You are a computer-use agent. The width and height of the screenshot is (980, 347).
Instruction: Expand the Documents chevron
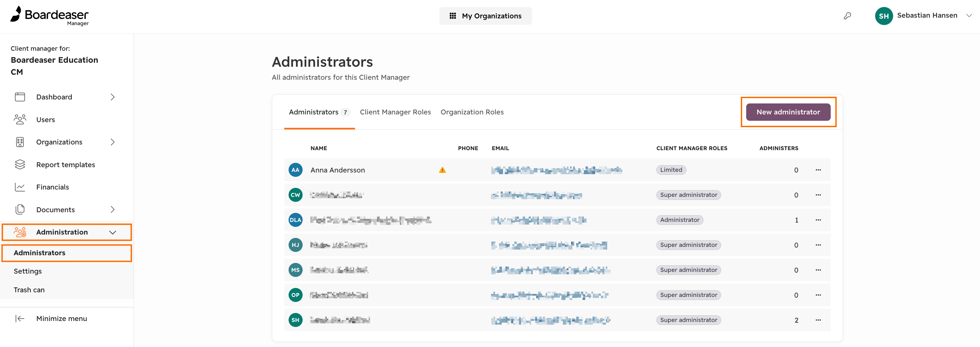pyautogui.click(x=113, y=210)
